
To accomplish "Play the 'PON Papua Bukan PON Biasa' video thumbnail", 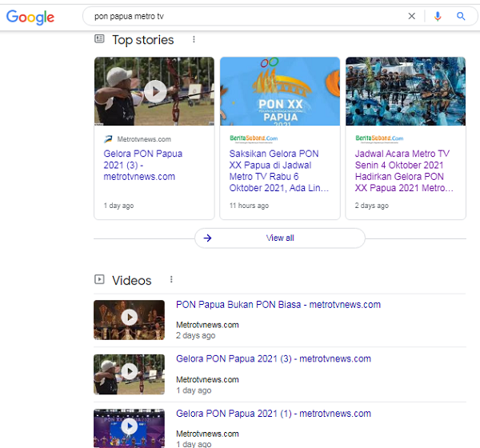I will coord(130,319).
